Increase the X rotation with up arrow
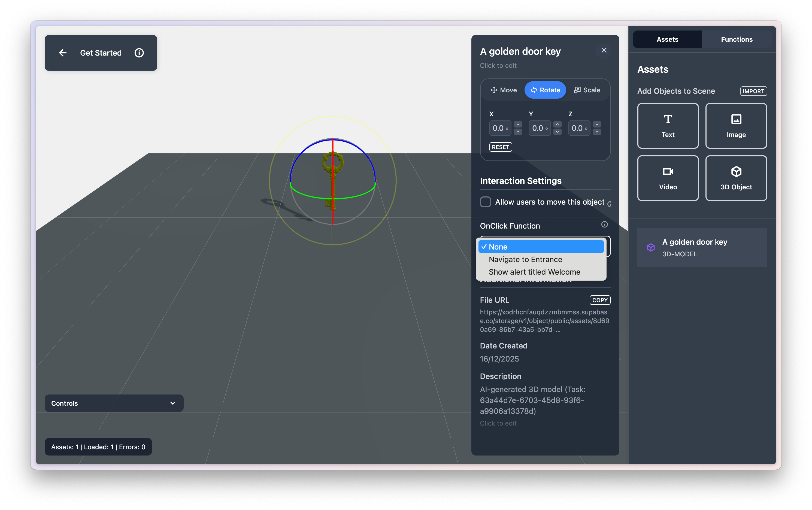This screenshot has height=510, width=812. 518,125
